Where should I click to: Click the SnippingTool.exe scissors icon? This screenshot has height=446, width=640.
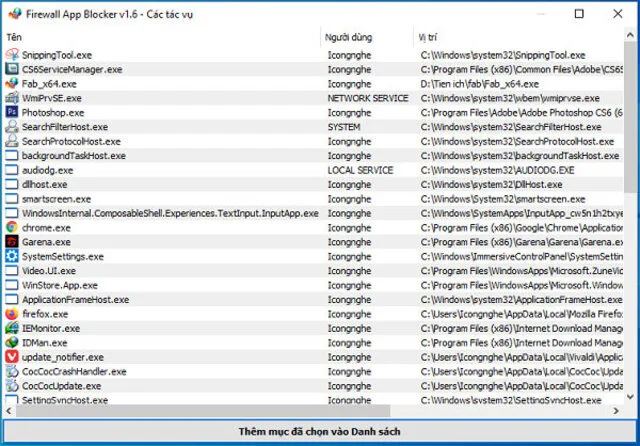(x=12, y=55)
